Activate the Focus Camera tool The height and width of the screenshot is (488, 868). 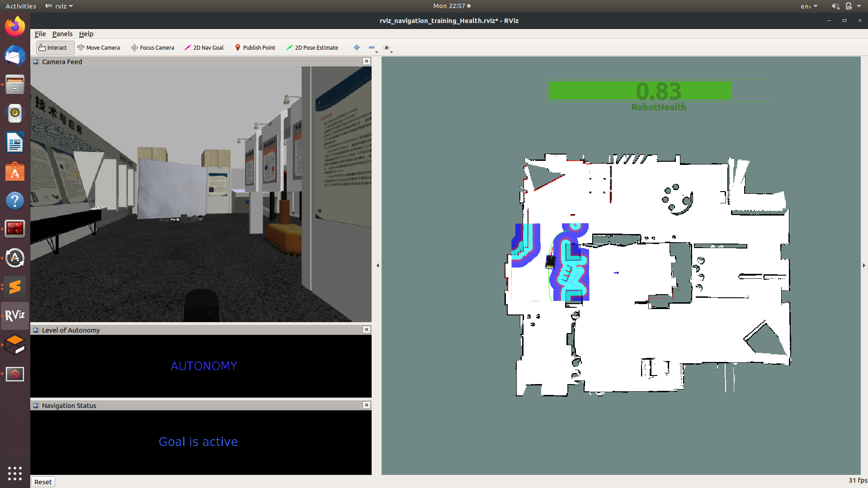[x=152, y=47]
